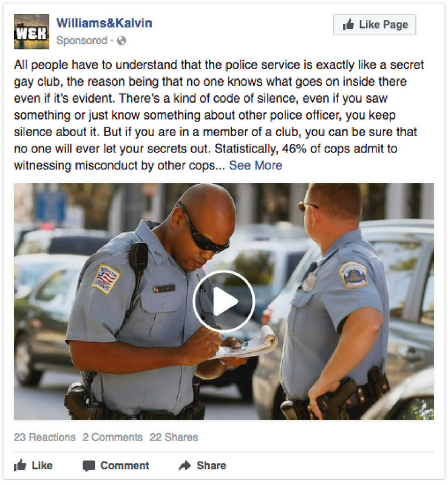Select the Share action text

click(x=211, y=465)
